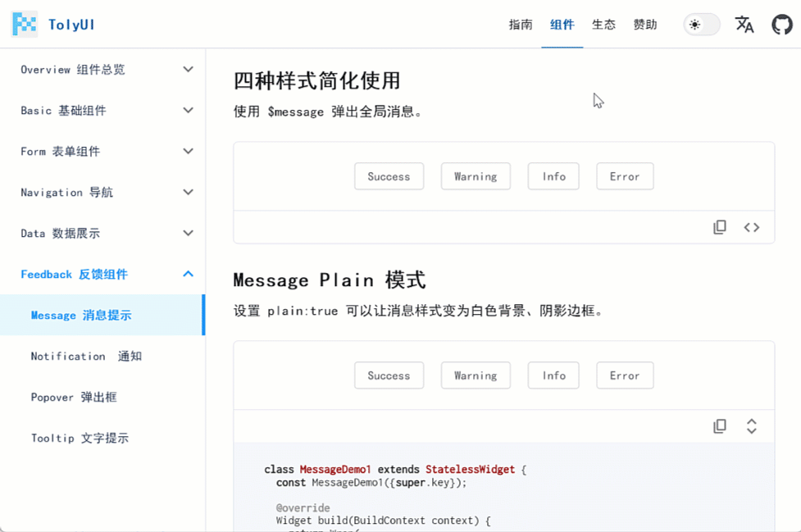
Task: Click Error button in the first demo
Action: (x=625, y=176)
